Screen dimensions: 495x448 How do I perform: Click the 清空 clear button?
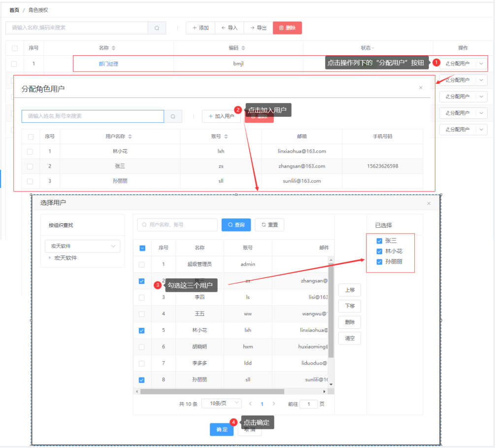[x=350, y=339]
